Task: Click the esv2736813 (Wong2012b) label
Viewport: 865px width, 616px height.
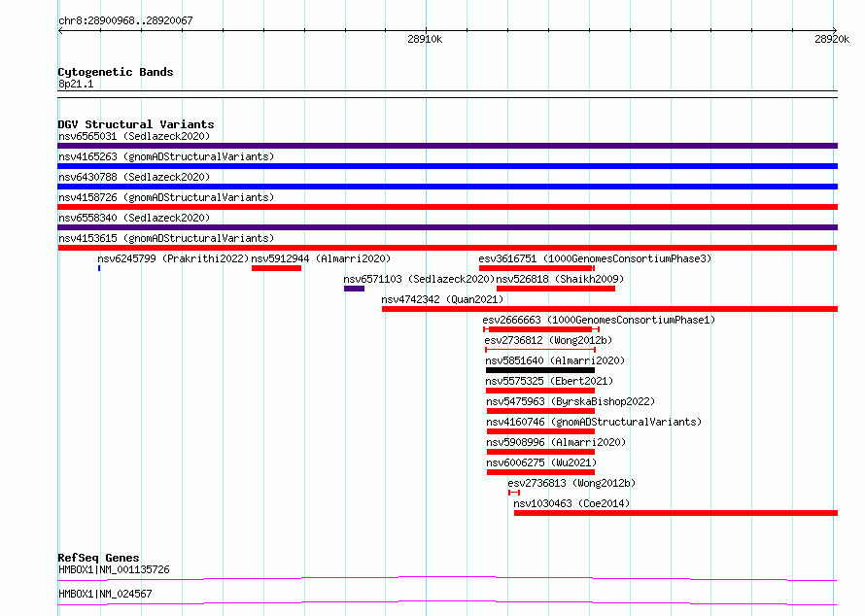Action: (x=571, y=483)
